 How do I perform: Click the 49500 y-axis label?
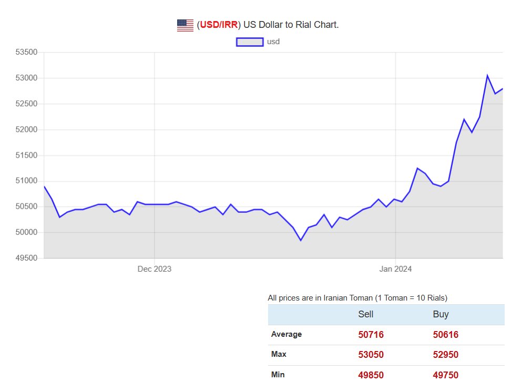pyautogui.click(x=26, y=258)
